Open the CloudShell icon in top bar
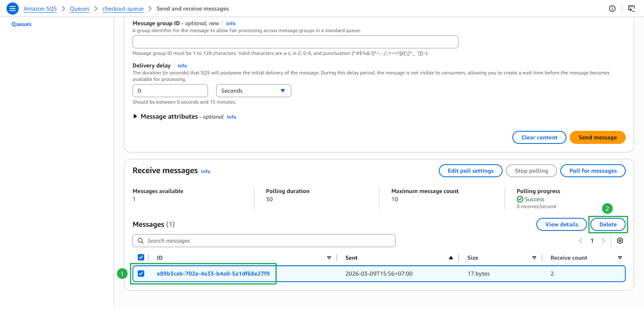The image size is (644, 328). 631,9
